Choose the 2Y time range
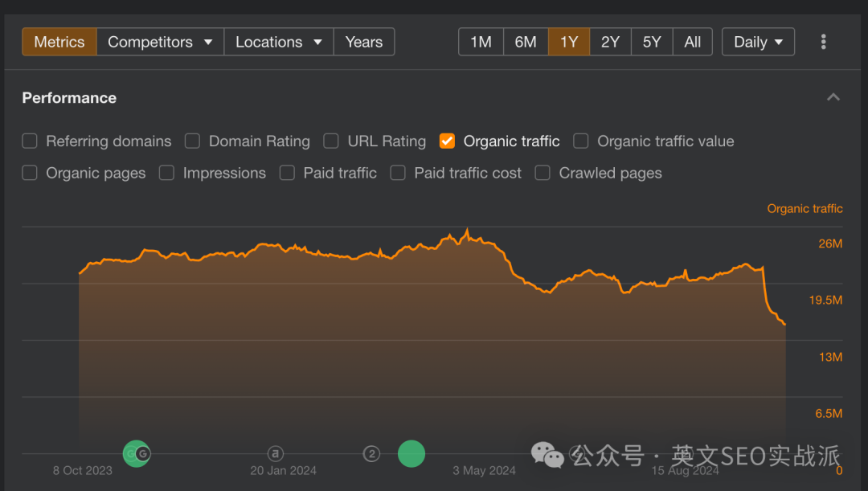Viewport: 868px width, 491px height. pyautogui.click(x=610, y=42)
